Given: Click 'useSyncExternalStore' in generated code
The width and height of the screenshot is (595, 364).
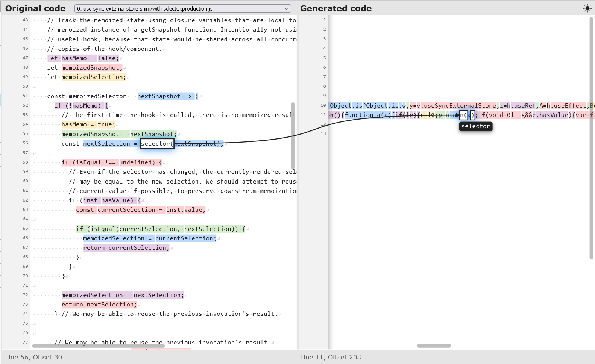Looking at the screenshot, I should 460,106.
